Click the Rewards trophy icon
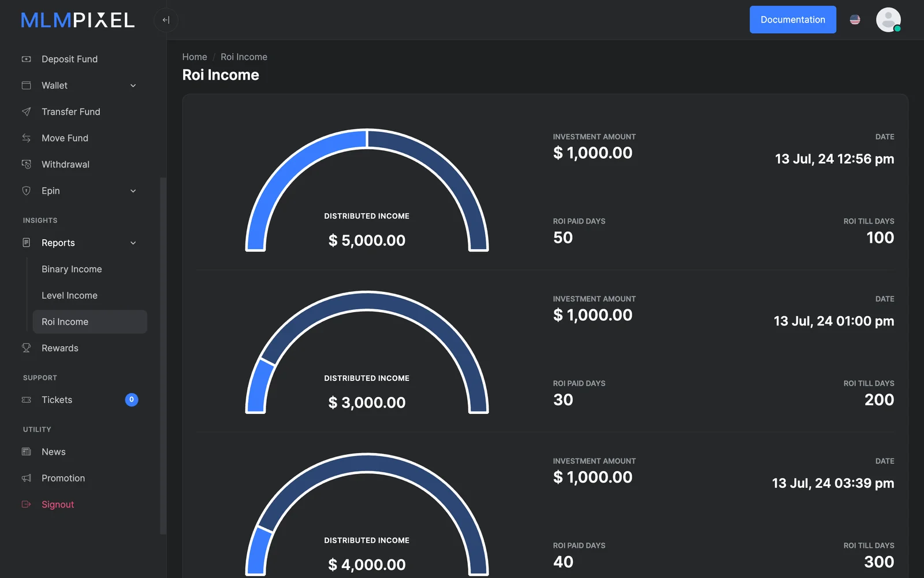924x578 pixels. pos(26,348)
